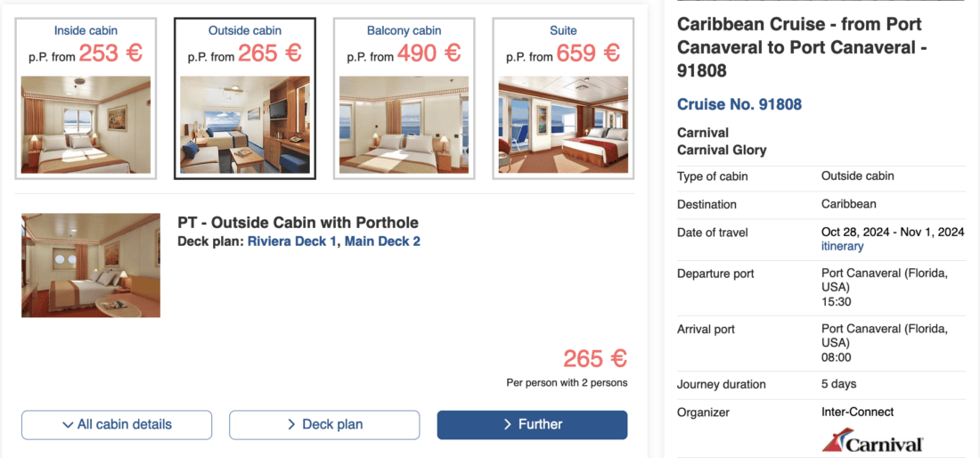The image size is (980, 458).
Task: Choose the Balcony cabin option
Action: [404, 30]
